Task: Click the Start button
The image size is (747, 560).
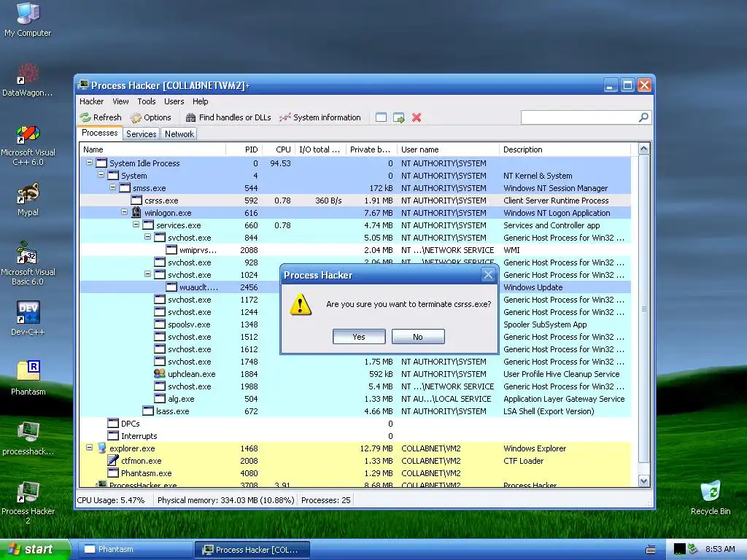Action: pyautogui.click(x=35, y=549)
